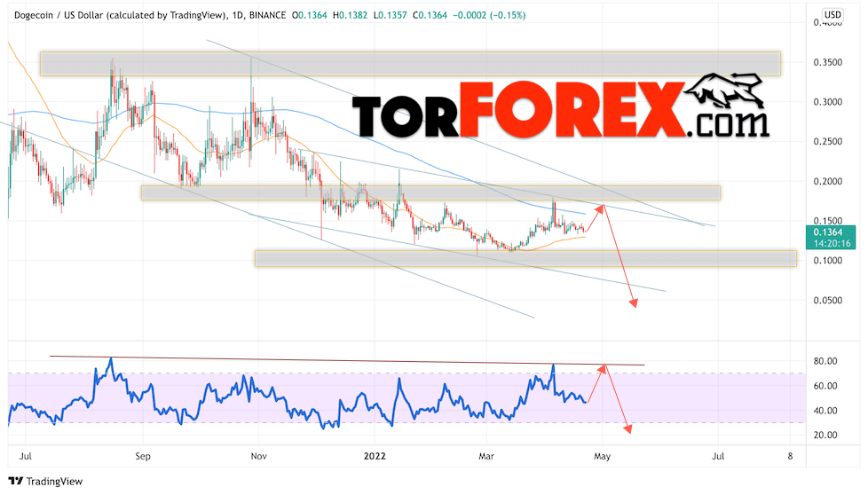Click the 2022 time axis label
Viewport: 868px width, 495px height.
(x=375, y=456)
